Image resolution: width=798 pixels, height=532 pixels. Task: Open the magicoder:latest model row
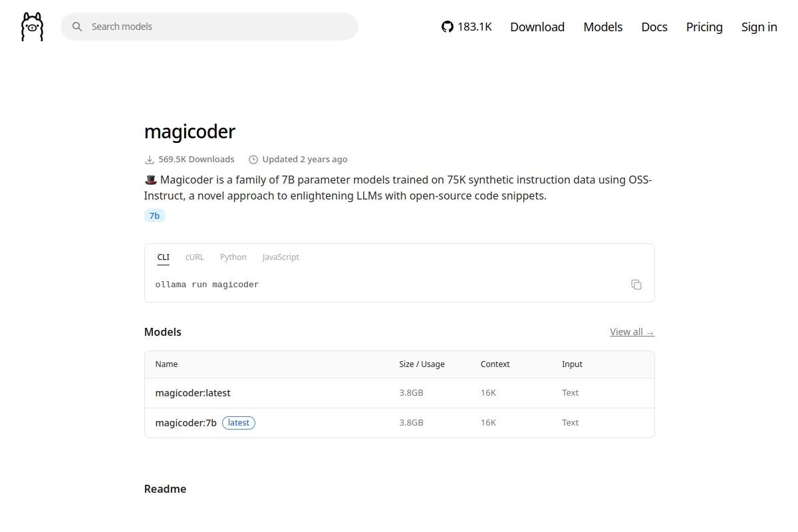pyautogui.click(x=400, y=393)
